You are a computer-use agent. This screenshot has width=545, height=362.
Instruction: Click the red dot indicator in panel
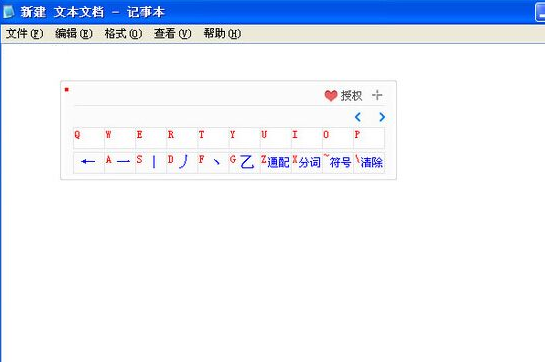pos(67,90)
